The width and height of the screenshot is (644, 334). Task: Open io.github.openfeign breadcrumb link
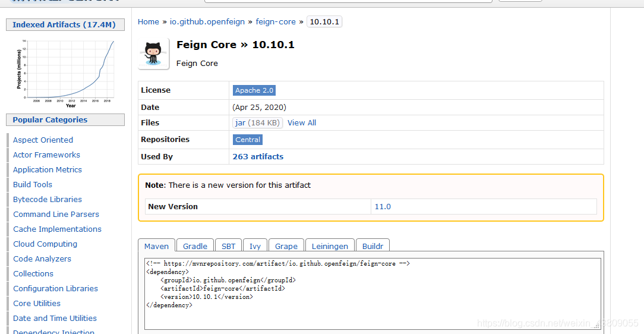tap(207, 22)
